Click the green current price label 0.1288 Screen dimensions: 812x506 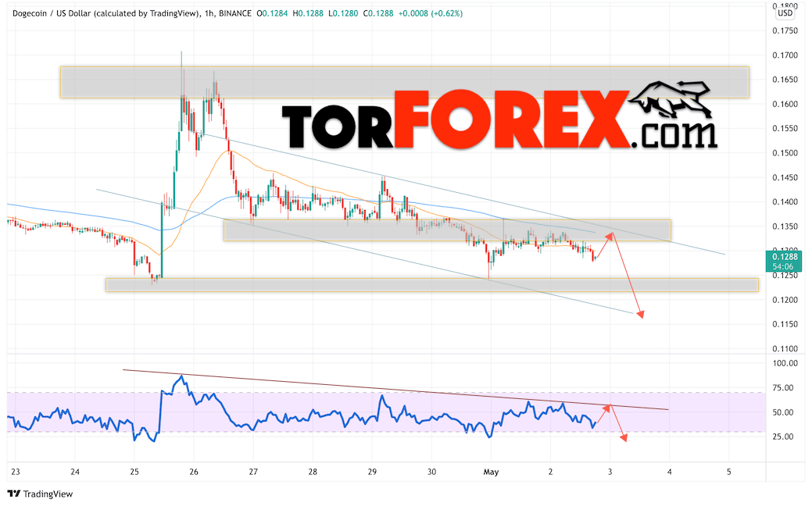point(784,257)
